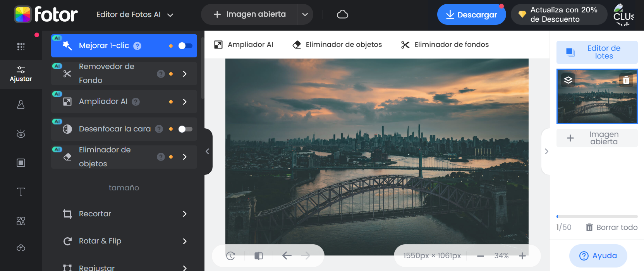Open the Ayuda help button

pyautogui.click(x=598, y=256)
